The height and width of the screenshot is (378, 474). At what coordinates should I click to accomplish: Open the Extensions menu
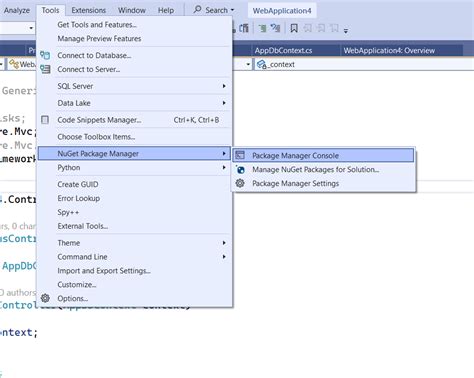pos(88,10)
